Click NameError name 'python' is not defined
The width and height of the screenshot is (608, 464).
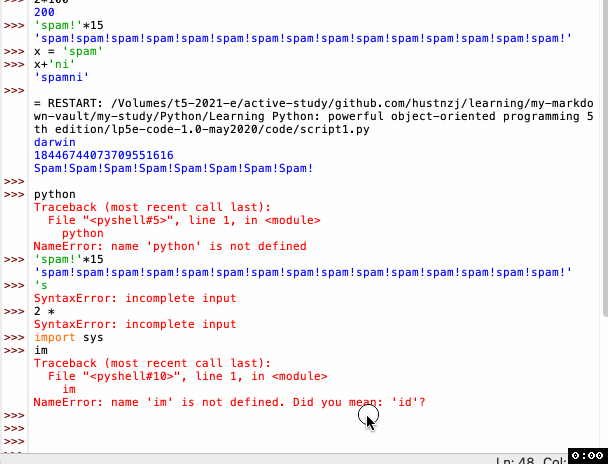pos(170,246)
